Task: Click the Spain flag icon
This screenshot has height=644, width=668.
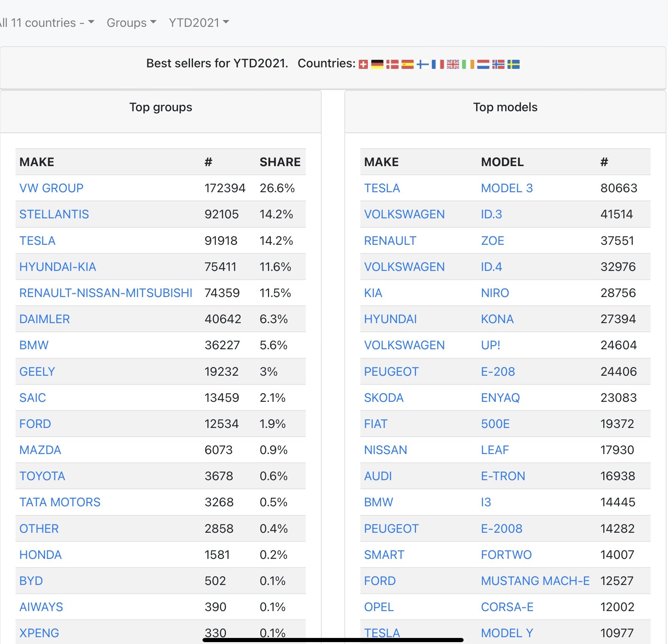Action: pos(407,64)
